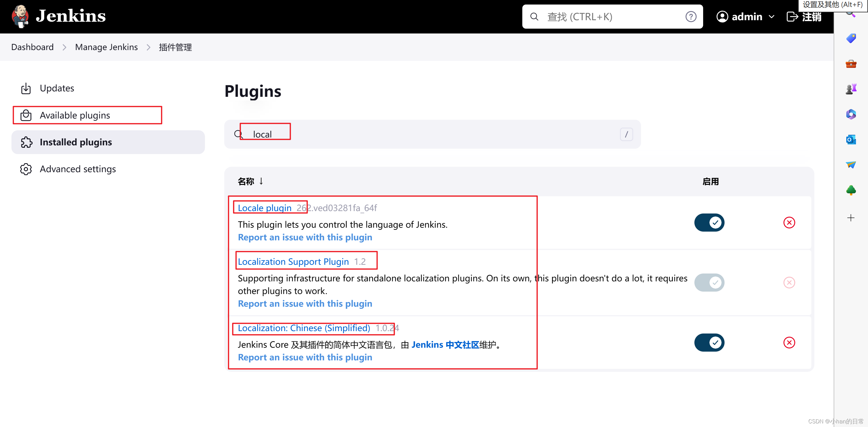
Task: Open the Microsoft 365 icon in sidebar
Action: point(851,114)
